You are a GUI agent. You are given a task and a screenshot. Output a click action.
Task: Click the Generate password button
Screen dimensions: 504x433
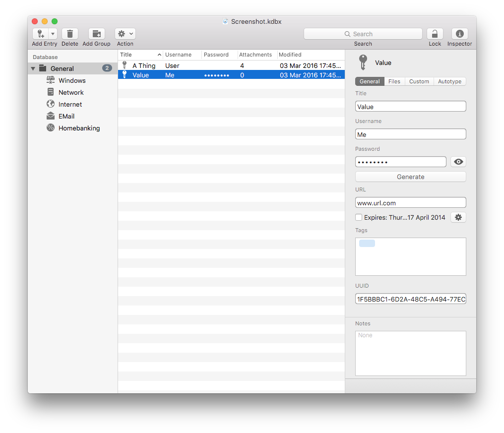pos(410,177)
